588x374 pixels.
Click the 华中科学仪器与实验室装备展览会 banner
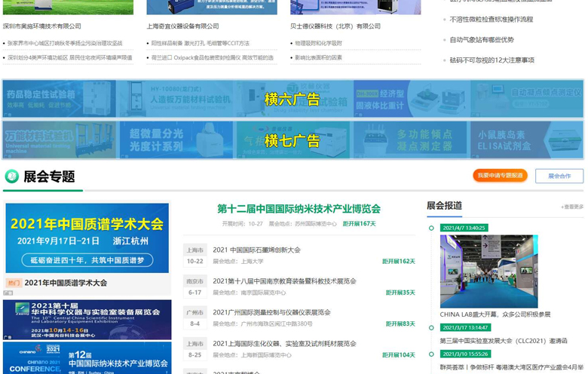(x=87, y=320)
